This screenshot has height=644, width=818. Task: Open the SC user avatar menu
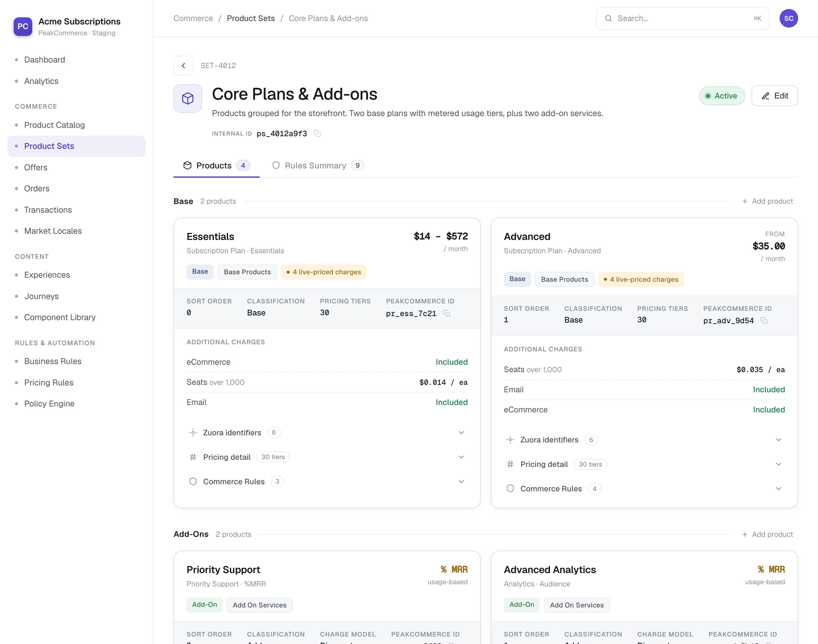pos(789,19)
